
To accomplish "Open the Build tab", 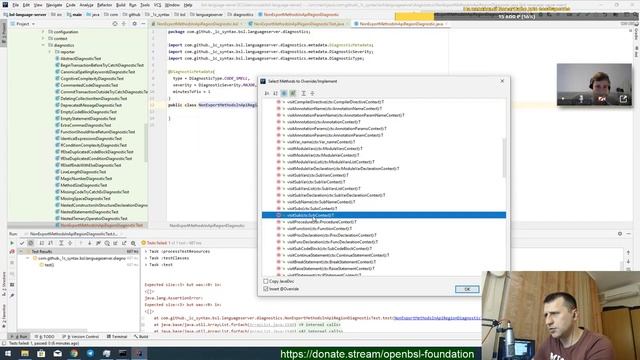I will [x=141, y=337].
